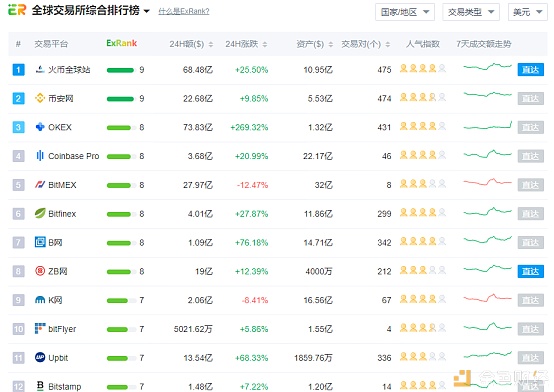554x392 pixels.
Task: Sort by 24H额($) column arrows
Action: pyautogui.click(x=211, y=44)
